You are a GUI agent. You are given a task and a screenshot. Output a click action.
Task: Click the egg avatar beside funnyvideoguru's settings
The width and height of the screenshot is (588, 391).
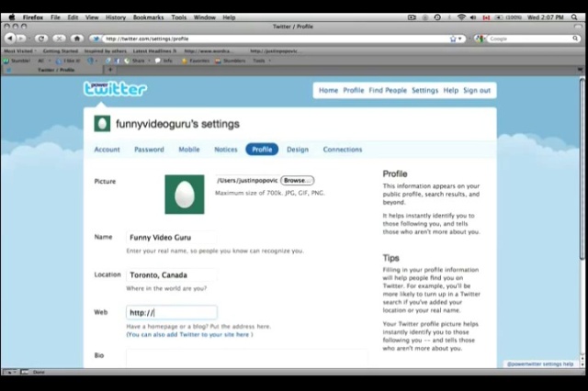tap(102, 124)
